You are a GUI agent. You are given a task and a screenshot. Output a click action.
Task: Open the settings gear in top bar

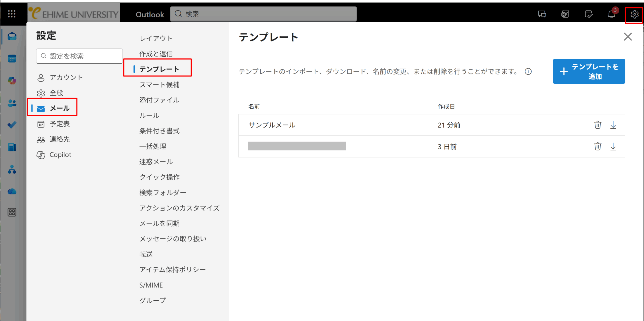[634, 14]
